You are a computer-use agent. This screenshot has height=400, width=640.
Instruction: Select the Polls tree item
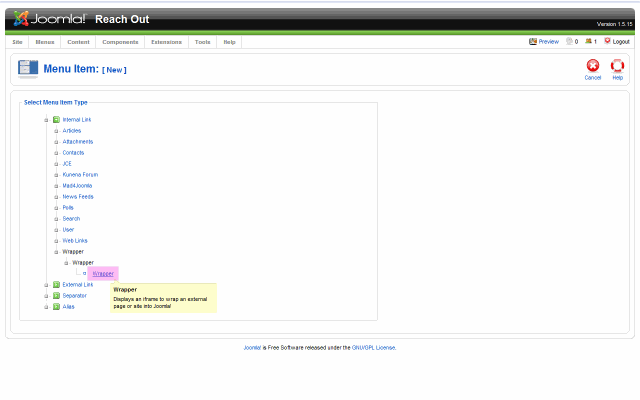click(68, 208)
